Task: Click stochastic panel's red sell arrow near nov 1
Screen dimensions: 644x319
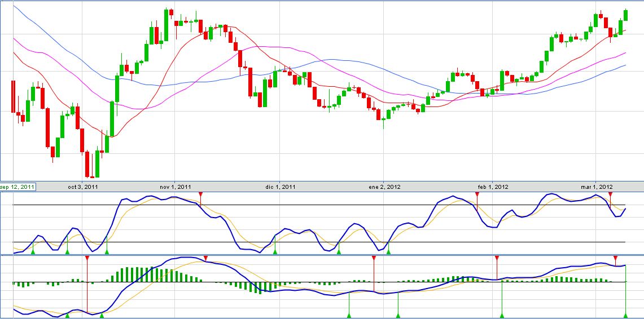Action: point(200,194)
